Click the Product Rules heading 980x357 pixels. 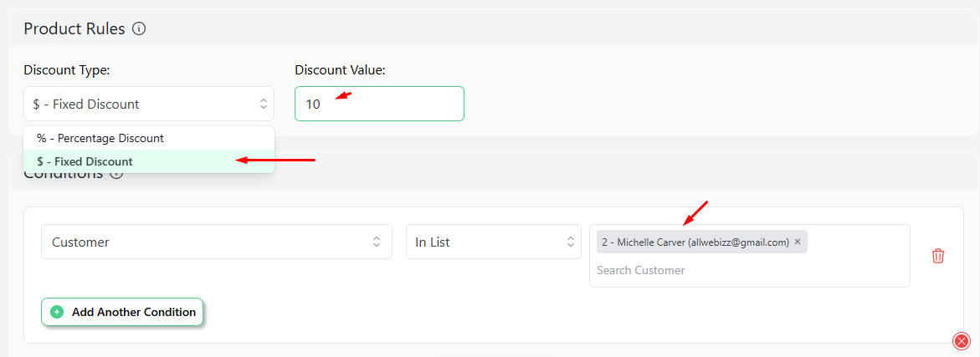point(74,28)
